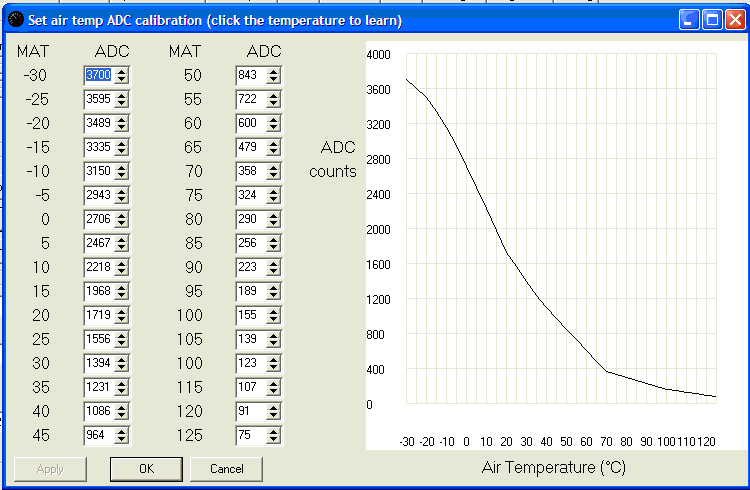Click the gauge icon in title bar
750x490 pixels.
16,20
